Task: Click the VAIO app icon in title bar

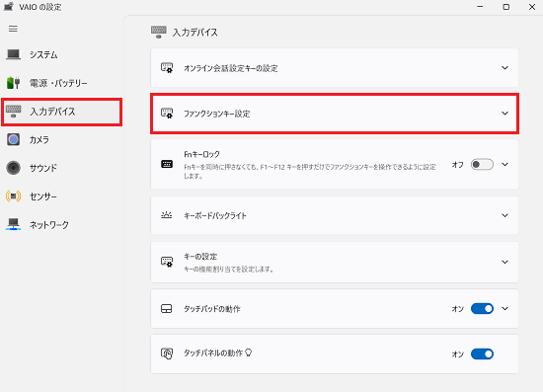Action: tap(9, 7)
